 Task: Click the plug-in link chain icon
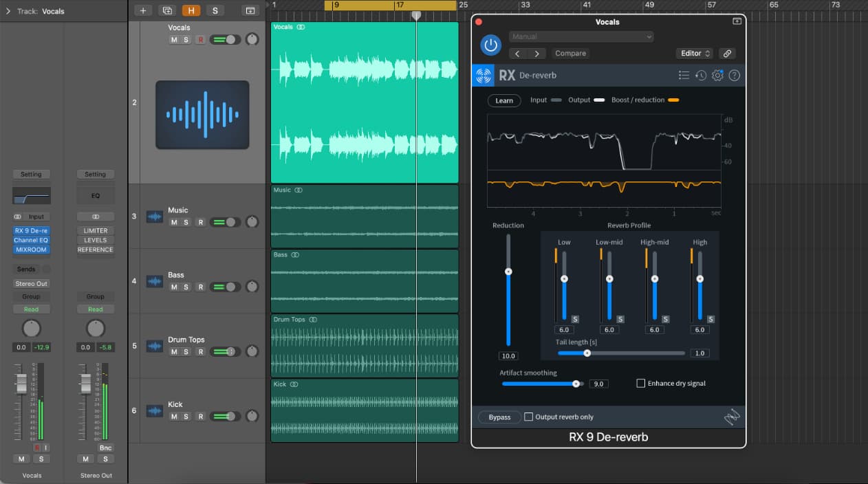click(727, 53)
